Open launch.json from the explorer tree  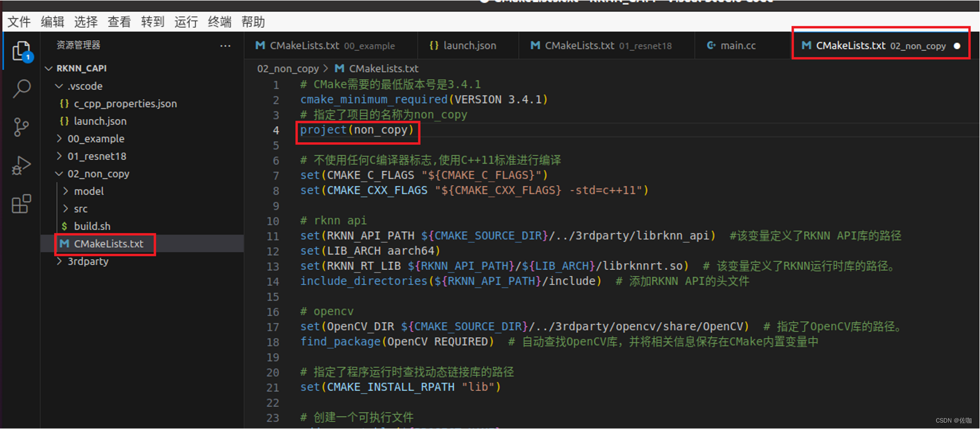[142, 121]
